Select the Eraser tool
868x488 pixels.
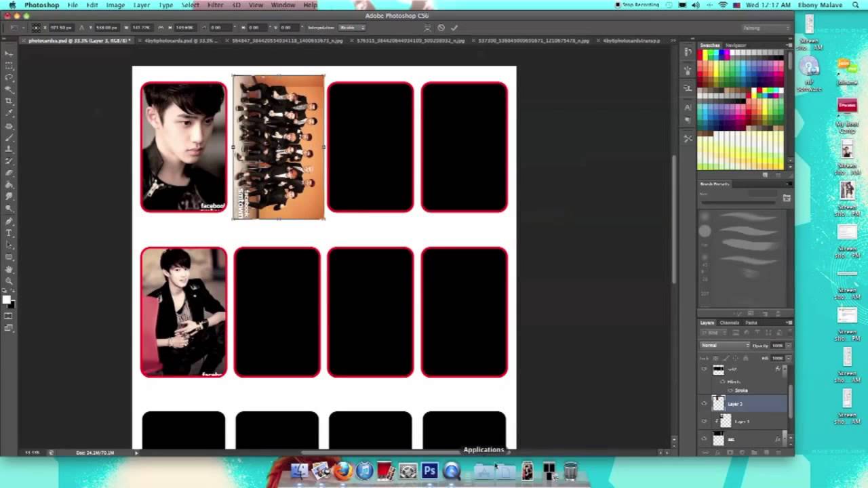pyautogui.click(x=9, y=173)
